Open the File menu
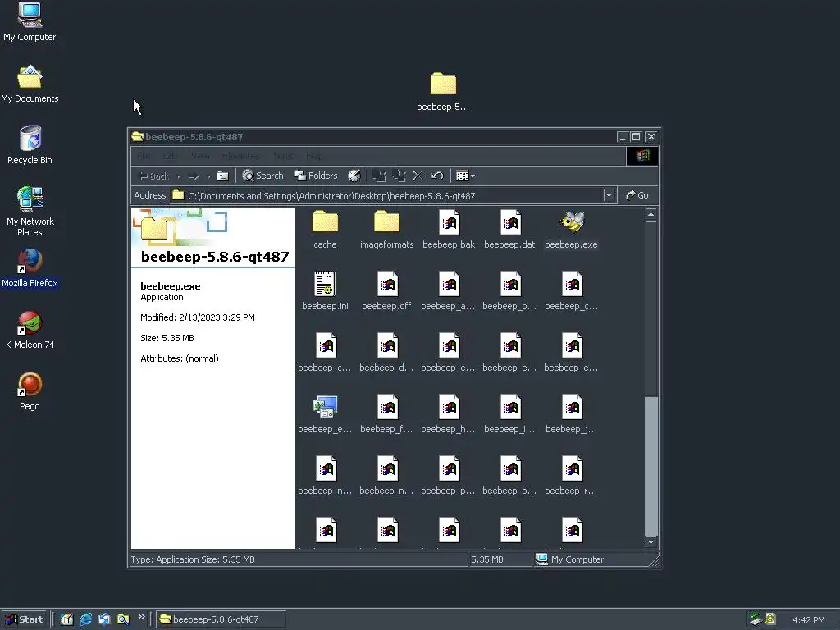This screenshot has width=840, height=630. tap(144, 156)
